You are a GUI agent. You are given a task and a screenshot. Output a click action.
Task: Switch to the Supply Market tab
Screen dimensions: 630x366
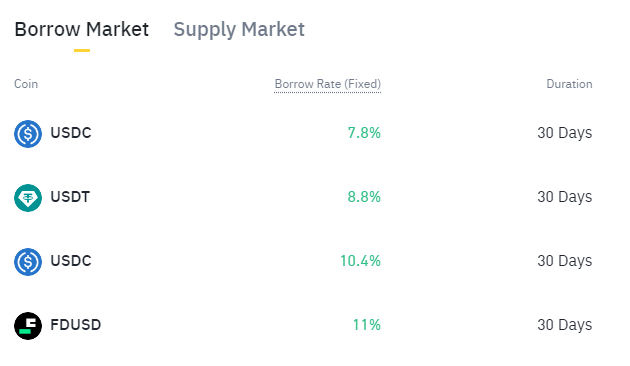click(239, 29)
